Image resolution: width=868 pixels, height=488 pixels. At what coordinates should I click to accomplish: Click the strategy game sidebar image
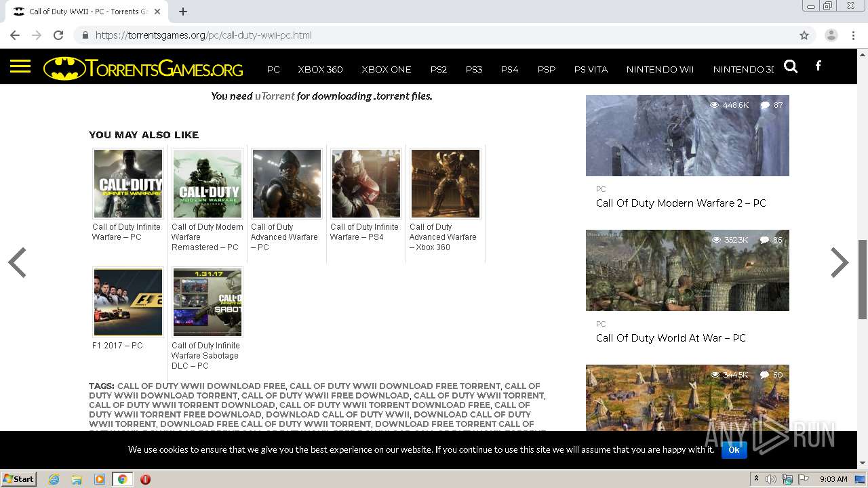pos(688,398)
